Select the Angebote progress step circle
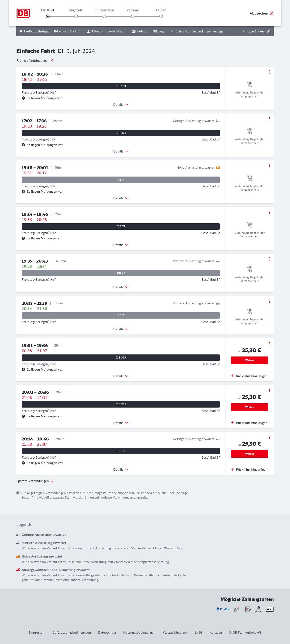 pyautogui.click(x=76, y=17)
